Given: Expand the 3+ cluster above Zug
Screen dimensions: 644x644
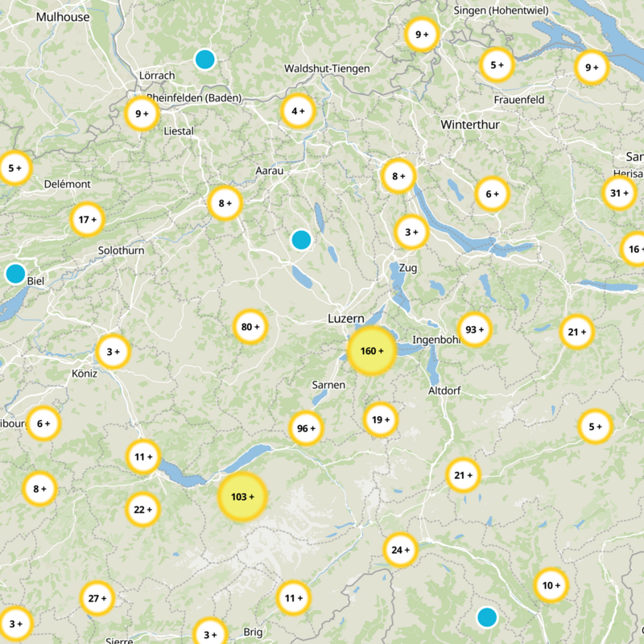Looking at the screenshot, I should (411, 233).
